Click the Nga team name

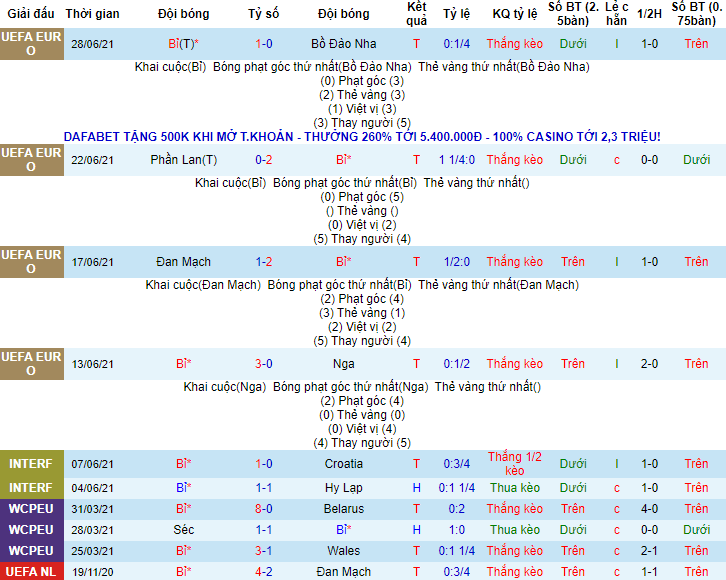(x=343, y=364)
